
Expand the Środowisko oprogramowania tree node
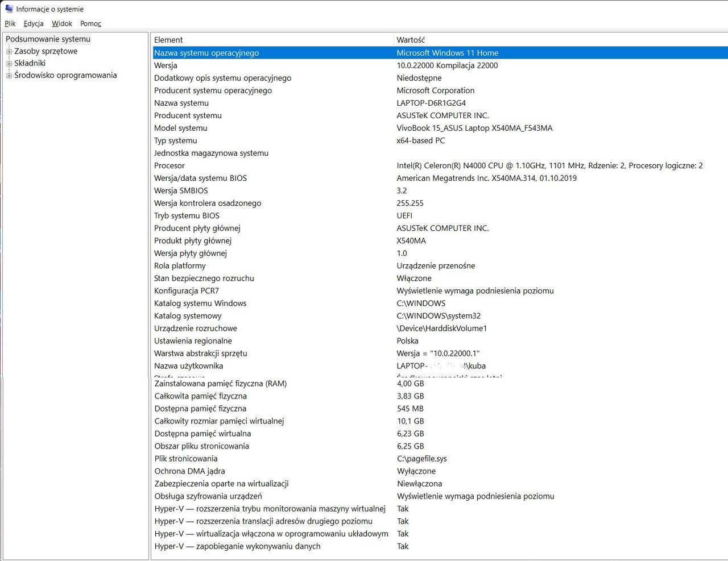coord(9,76)
